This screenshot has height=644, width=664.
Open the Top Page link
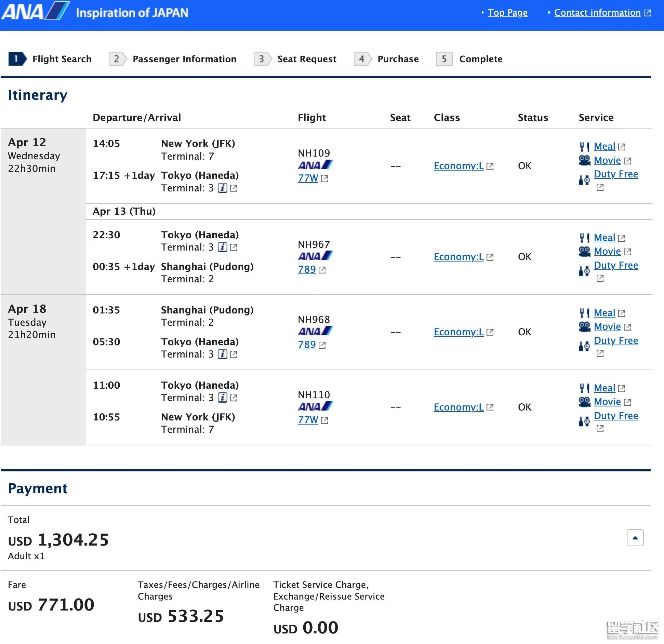click(507, 13)
